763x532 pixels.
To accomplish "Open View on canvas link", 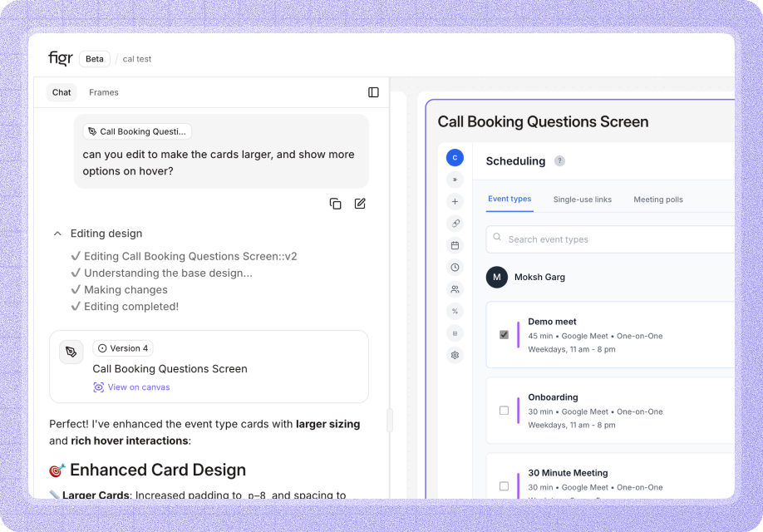I will (131, 387).
